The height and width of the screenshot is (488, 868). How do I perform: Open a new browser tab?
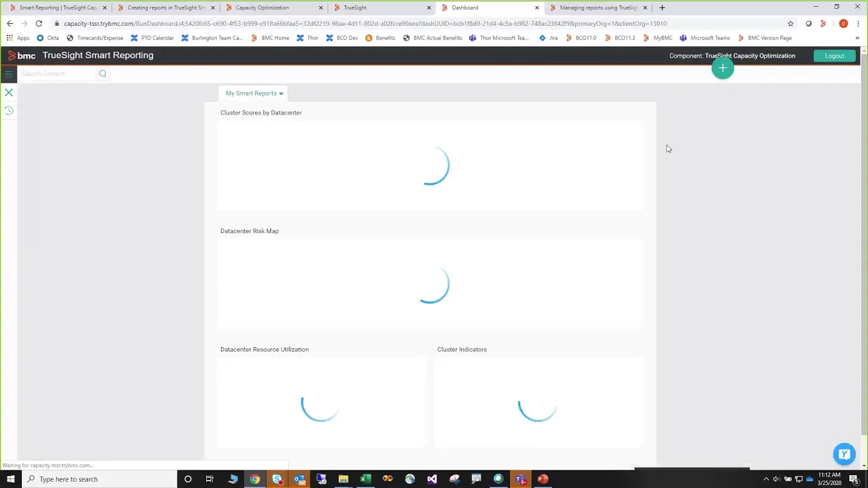(662, 7)
